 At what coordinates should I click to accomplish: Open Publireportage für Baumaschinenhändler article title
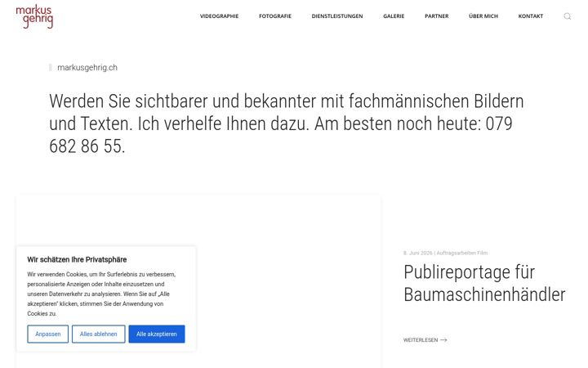[484, 283]
